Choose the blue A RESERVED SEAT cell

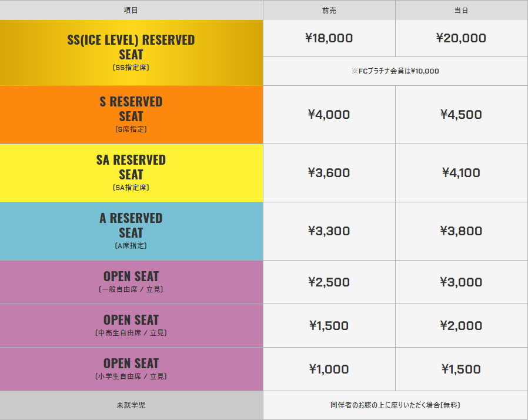131,231
